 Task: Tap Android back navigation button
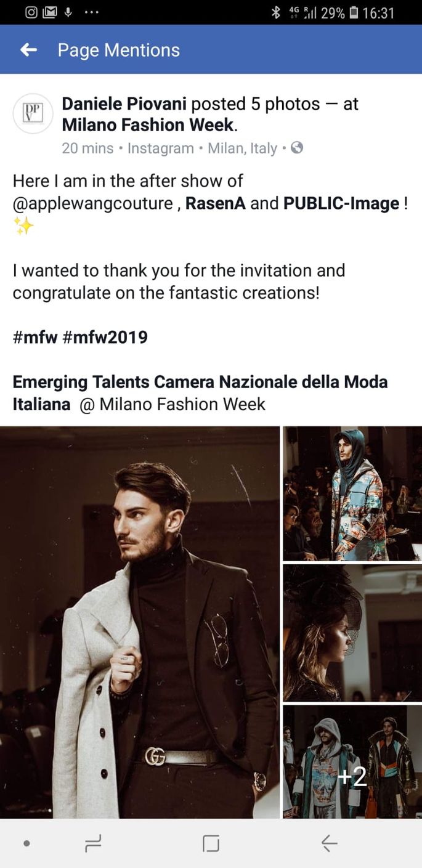coord(330,843)
